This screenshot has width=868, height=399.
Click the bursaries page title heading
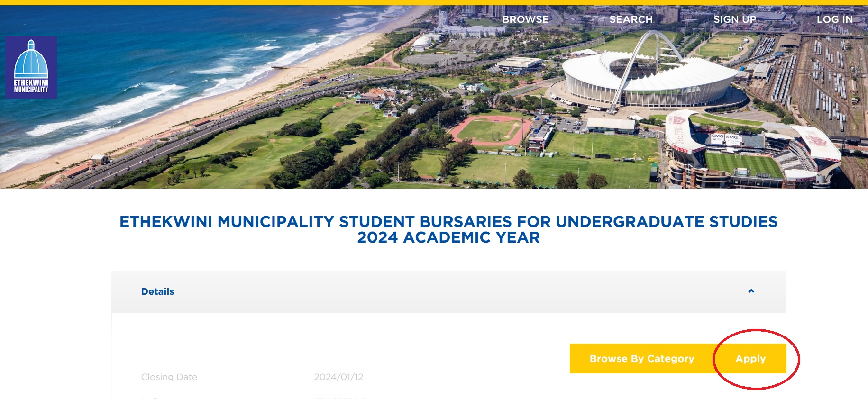(x=448, y=229)
